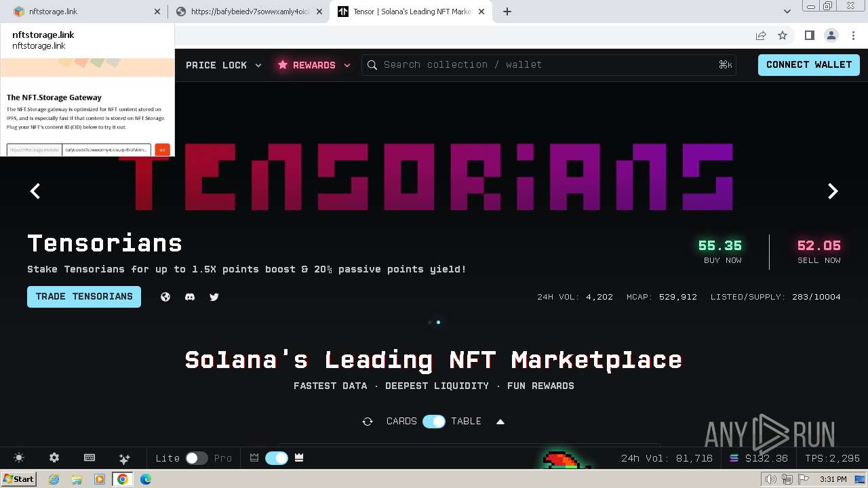Image resolution: width=868 pixels, height=488 pixels.
Task: Click the 24h Vol: 81,716 footer stat
Action: tap(667, 458)
